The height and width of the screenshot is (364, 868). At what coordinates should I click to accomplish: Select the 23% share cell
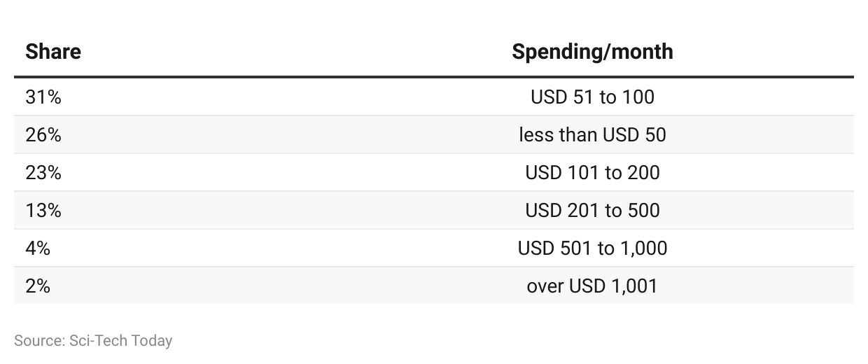point(43,173)
